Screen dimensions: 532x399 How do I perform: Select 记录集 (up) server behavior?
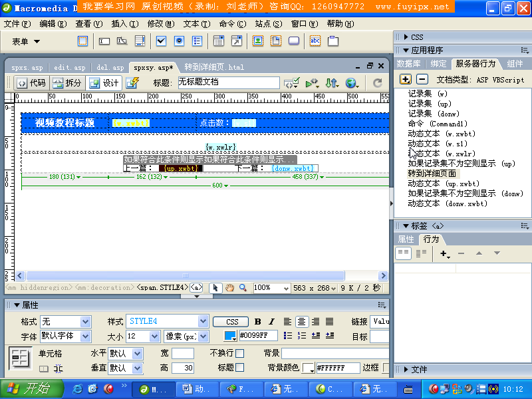[430, 104]
